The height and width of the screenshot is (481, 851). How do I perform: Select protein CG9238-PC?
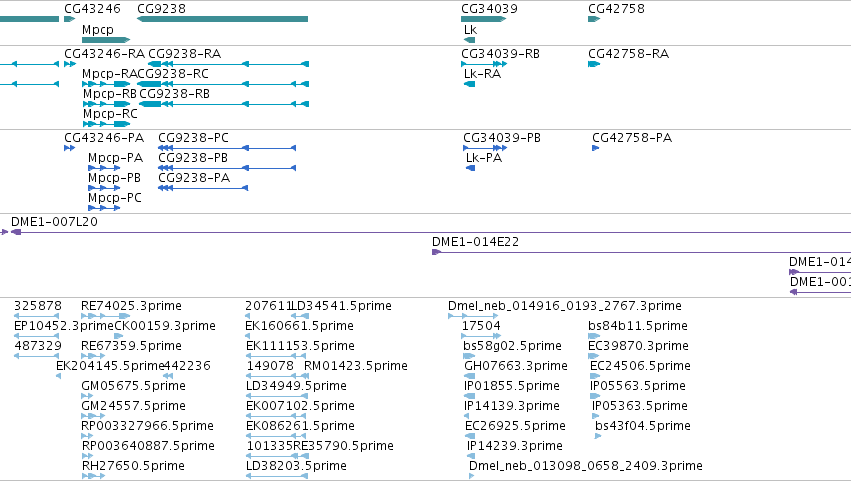194,138
